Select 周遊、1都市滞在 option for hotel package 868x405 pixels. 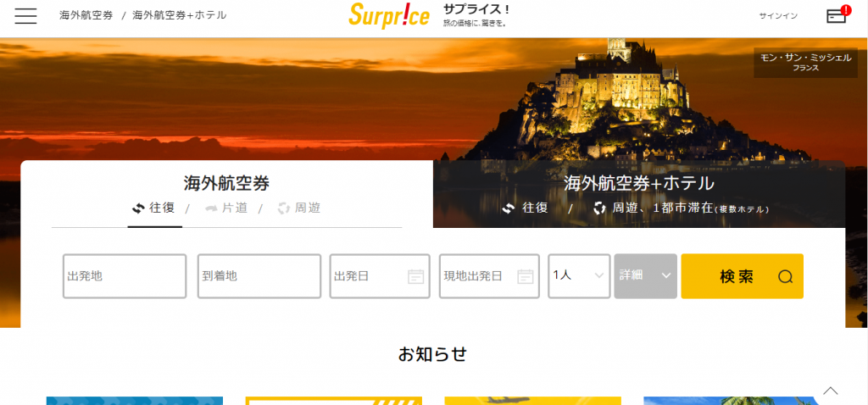[681, 208]
